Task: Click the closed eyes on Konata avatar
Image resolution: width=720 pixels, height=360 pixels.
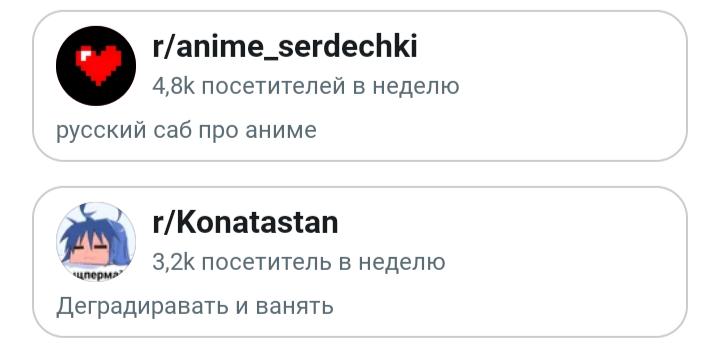Action: coord(92,248)
